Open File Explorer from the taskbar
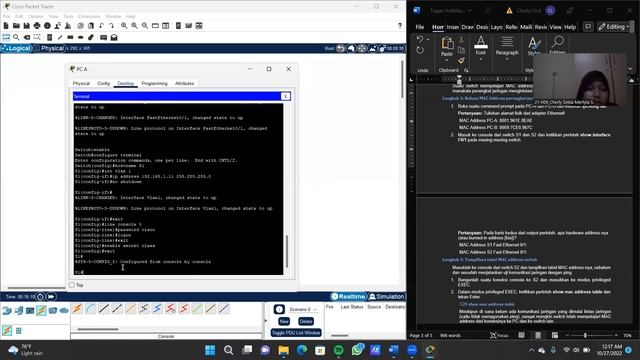 [283, 350]
